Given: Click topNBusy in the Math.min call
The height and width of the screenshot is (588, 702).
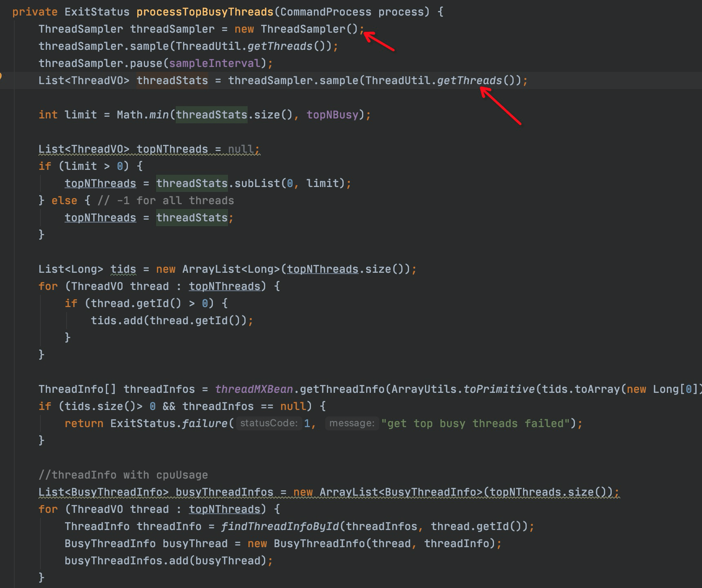Looking at the screenshot, I should pyautogui.click(x=332, y=115).
